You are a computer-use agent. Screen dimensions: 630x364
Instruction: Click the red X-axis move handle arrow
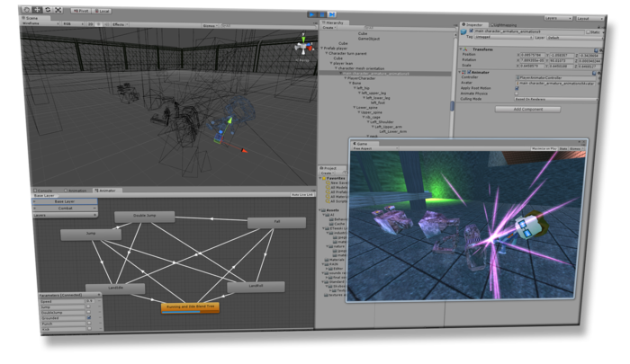[244, 150]
